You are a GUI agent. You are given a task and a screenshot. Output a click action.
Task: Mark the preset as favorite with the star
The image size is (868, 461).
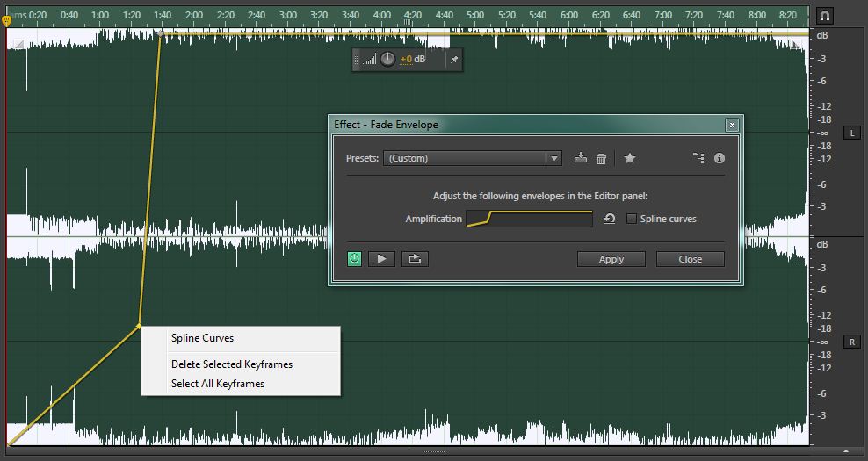pyautogui.click(x=630, y=158)
